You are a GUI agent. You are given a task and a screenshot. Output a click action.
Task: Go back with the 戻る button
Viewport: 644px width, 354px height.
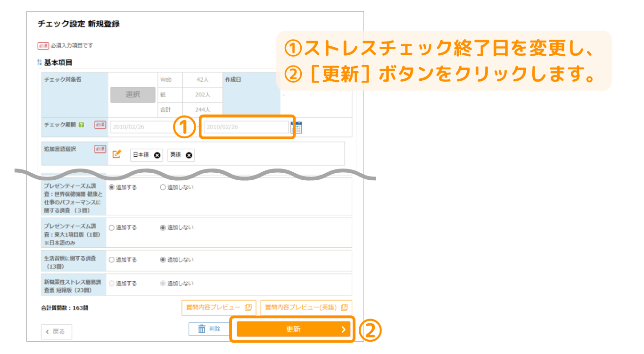[57, 332]
